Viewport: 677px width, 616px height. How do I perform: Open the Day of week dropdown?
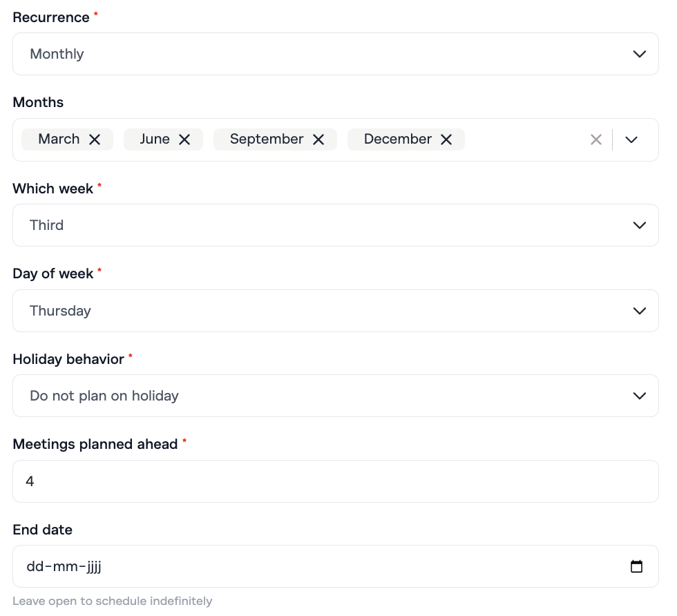[335, 311]
